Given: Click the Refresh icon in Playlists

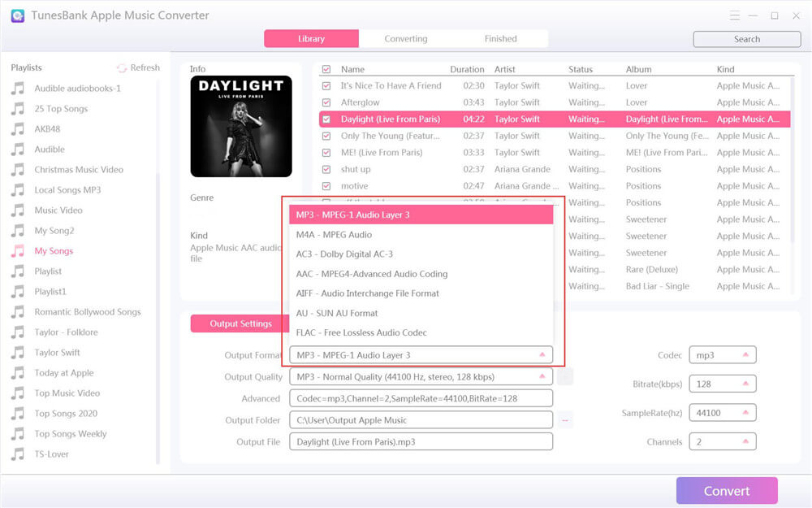Looking at the screenshot, I should 122,68.
